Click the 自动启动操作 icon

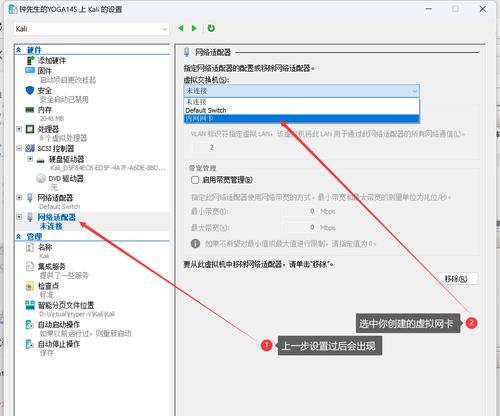coord(30,324)
